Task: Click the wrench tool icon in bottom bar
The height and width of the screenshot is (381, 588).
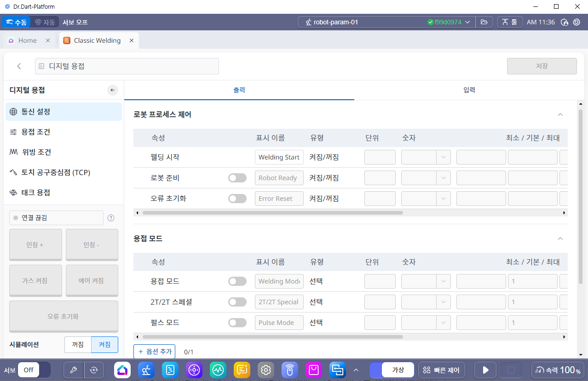Action: (x=74, y=370)
